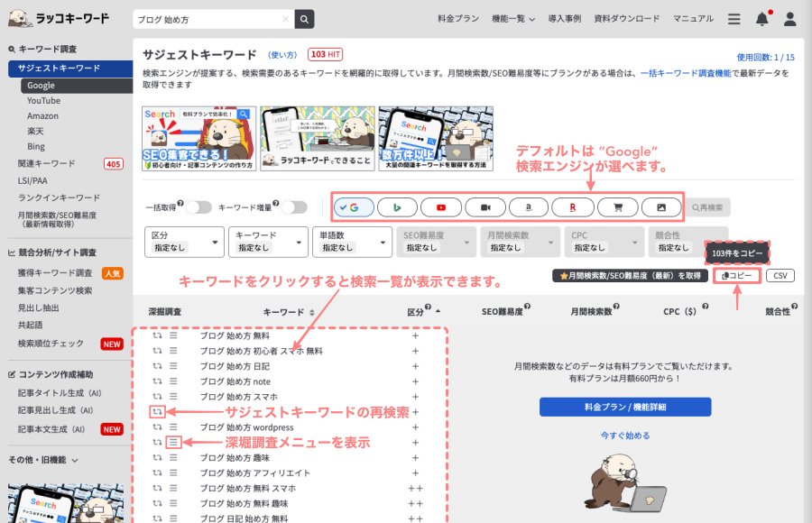This screenshot has width=812, height=523.
Task: Select YouTube in the sidebar suggest list
Action: [44, 100]
